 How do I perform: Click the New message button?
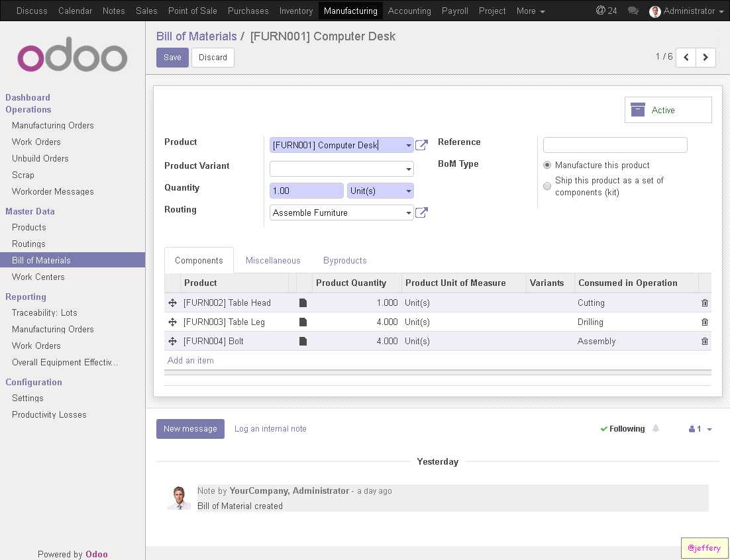(x=190, y=429)
